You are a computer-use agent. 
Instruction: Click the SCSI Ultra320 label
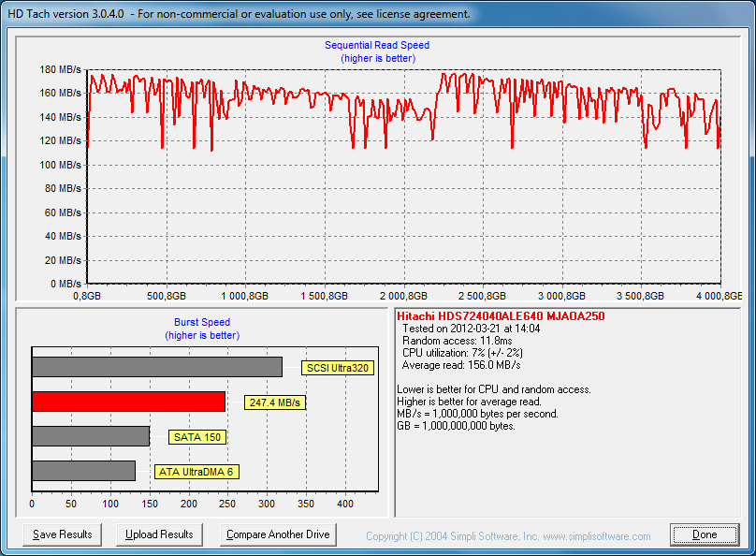click(x=338, y=368)
